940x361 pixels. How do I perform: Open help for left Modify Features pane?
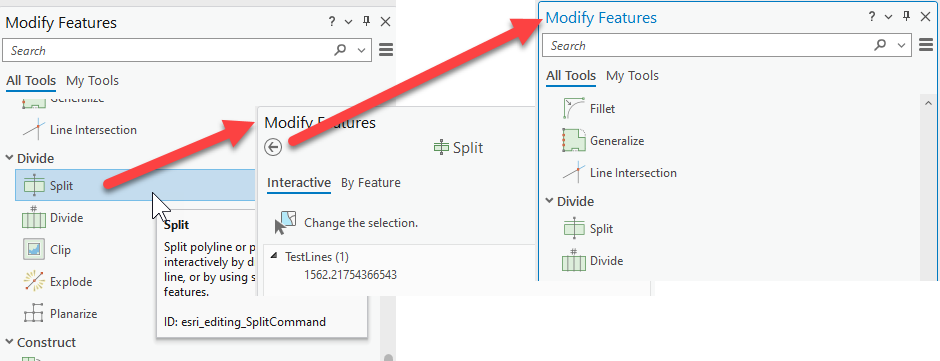click(332, 22)
